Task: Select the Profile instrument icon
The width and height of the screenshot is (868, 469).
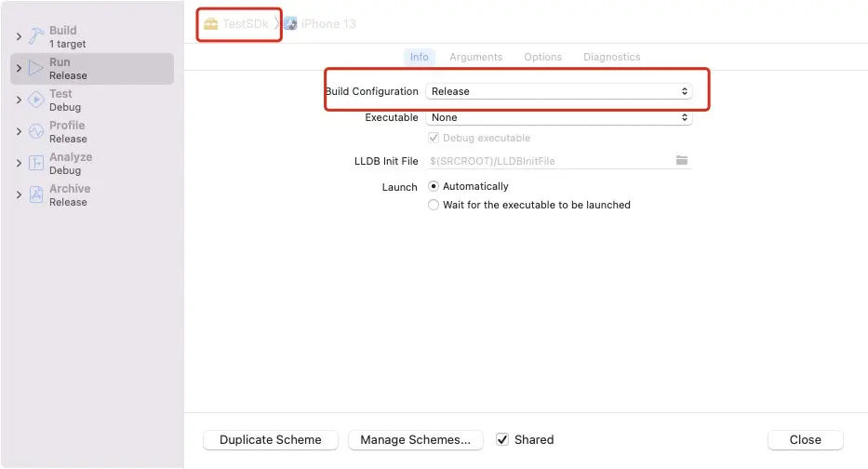Action: click(36, 131)
